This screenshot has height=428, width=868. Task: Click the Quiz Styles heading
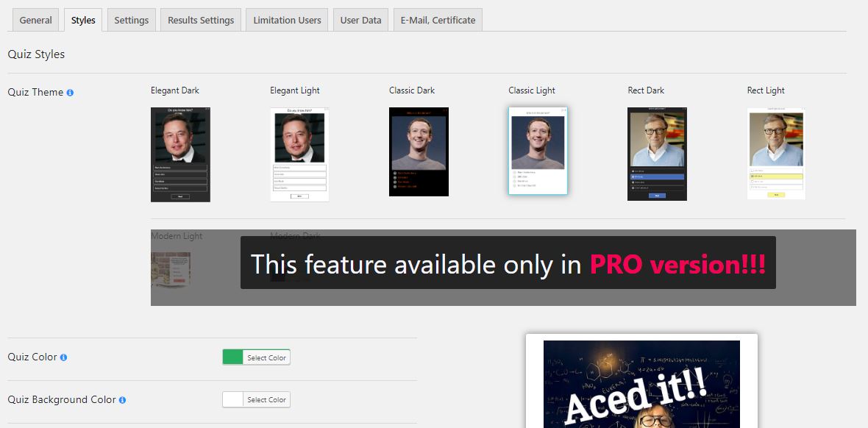[36, 54]
